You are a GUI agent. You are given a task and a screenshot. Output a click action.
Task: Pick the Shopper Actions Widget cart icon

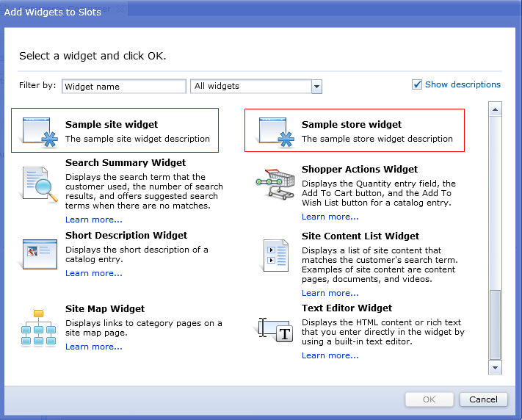tap(275, 184)
